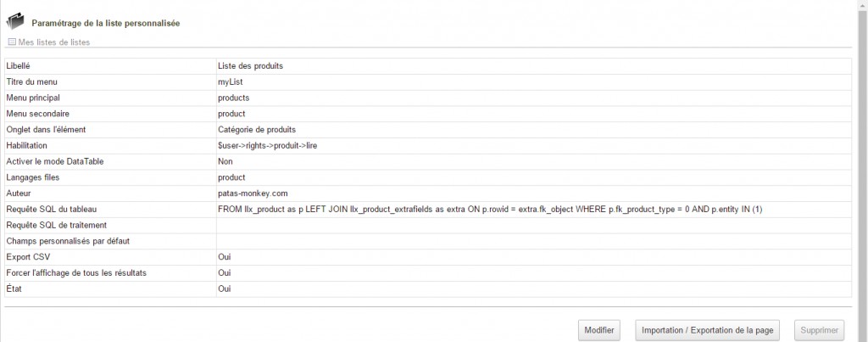Select the Liste des produits value
Image resolution: width=868 pixels, height=342 pixels.
point(250,66)
